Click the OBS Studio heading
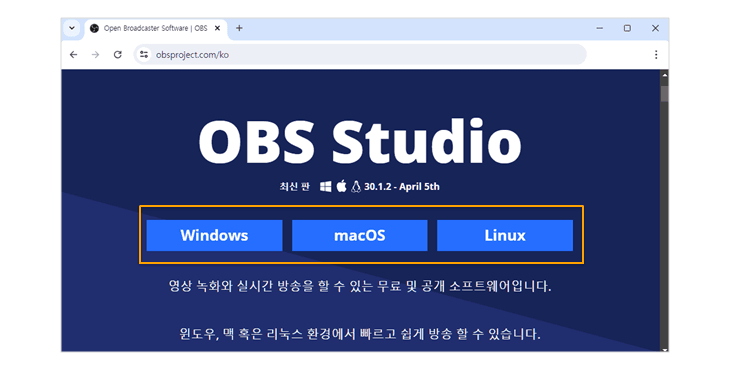730x365 pixels. point(360,142)
